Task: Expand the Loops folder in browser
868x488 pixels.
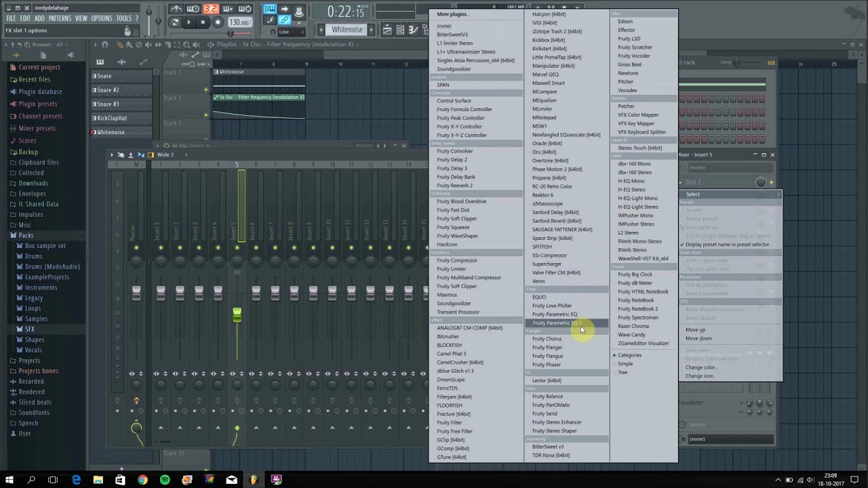Action: (x=33, y=308)
